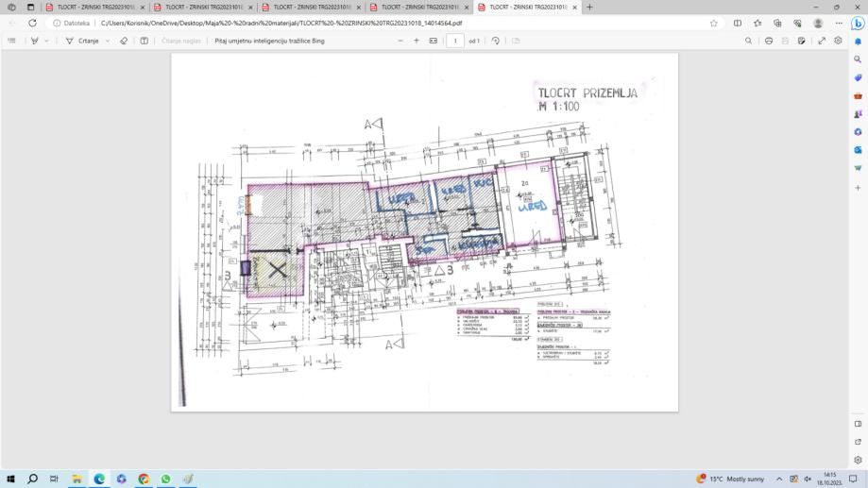Search within the PDF
Image resolution: width=868 pixels, height=488 pixels.
[x=748, y=41]
